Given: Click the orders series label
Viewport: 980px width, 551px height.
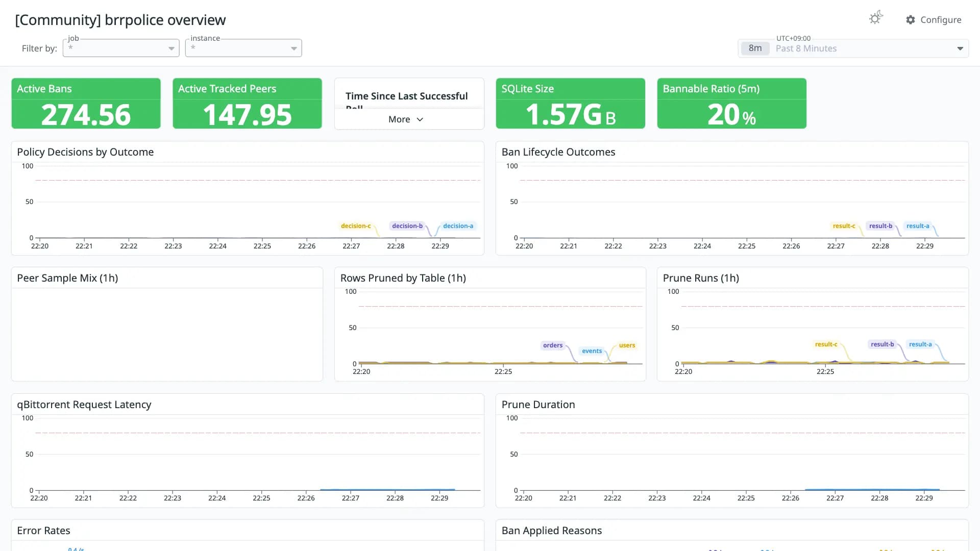Looking at the screenshot, I should coord(553,345).
